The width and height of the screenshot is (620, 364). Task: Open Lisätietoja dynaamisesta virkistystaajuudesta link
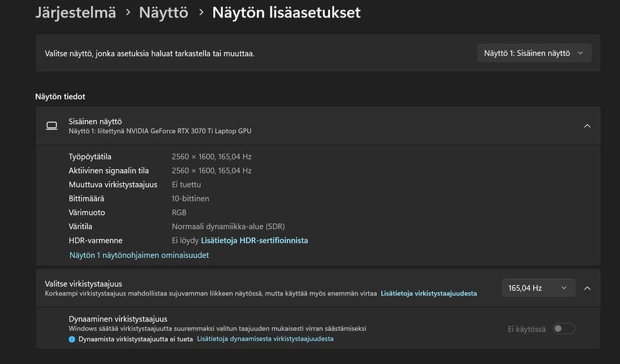coord(265,339)
